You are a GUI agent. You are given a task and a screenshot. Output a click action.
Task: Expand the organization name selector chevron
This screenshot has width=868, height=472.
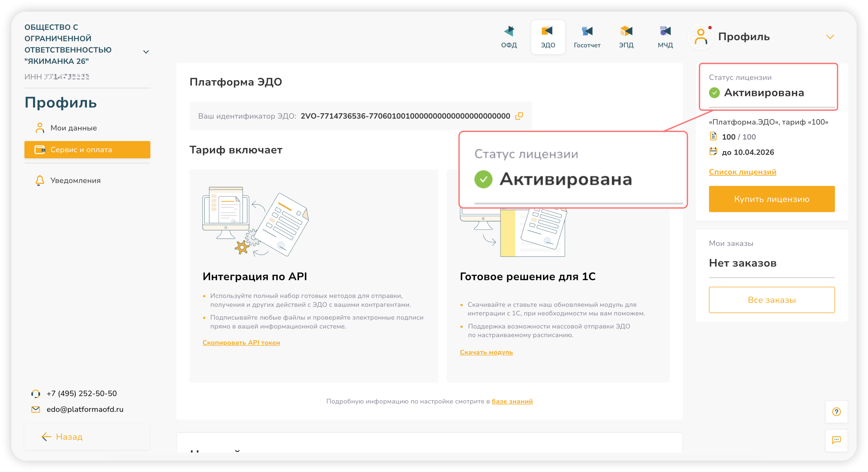[x=146, y=52]
